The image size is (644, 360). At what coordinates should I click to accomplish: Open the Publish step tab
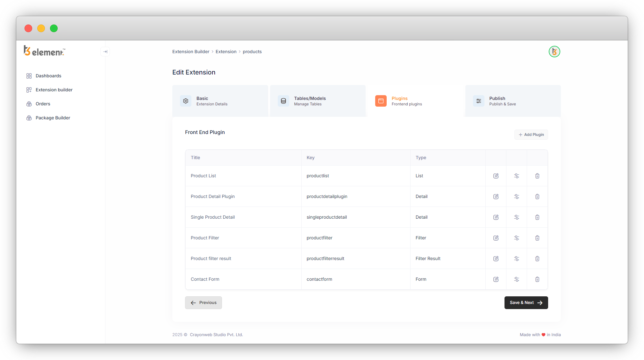click(512, 101)
